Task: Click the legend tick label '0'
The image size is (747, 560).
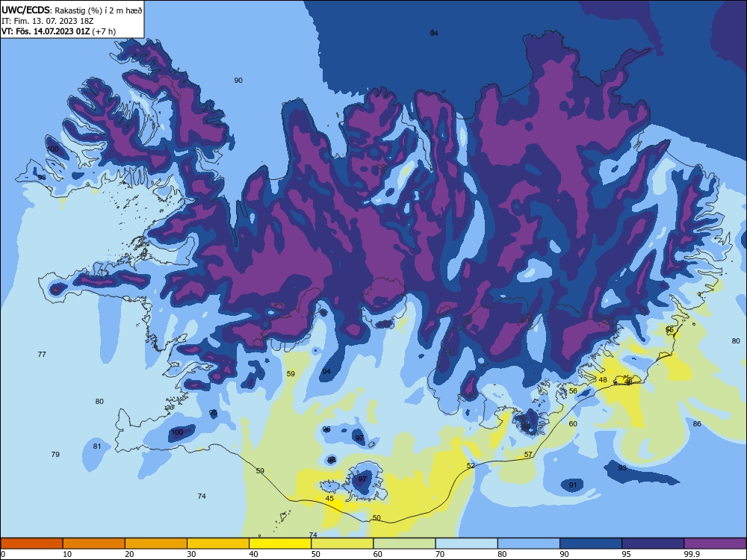Action: pyautogui.click(x=3, y=554)
